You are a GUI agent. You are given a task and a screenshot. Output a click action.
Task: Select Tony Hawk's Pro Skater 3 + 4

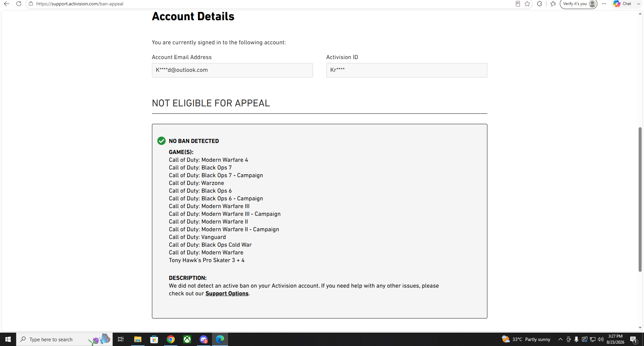coord(207,260)
